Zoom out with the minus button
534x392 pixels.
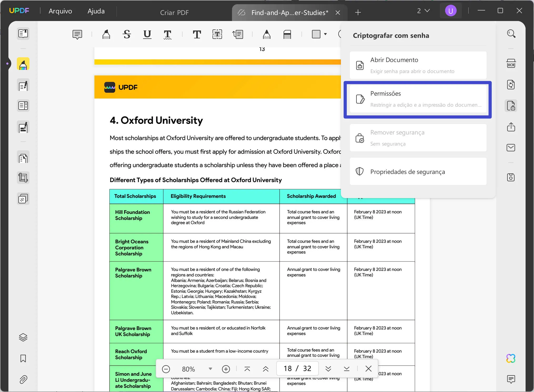tap(166, 369)
